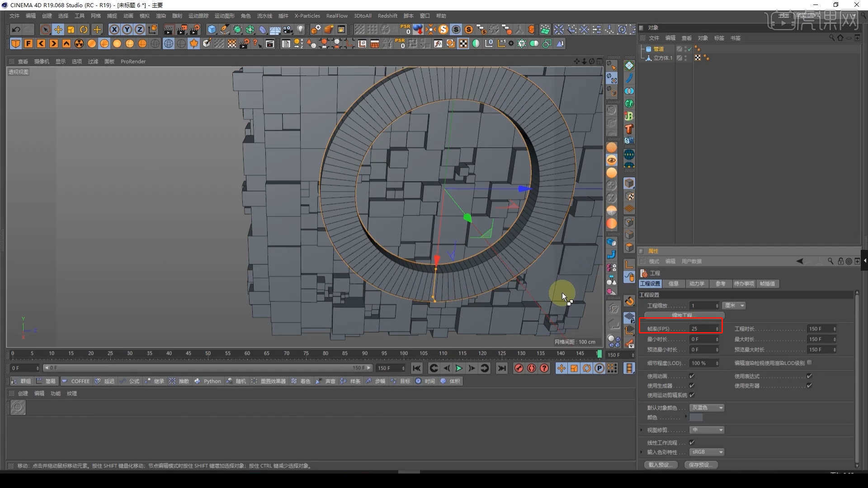Toggle the green enable checkmark on 管道 object
This screenshot has width=868, height=488.
tap(689, 48)
